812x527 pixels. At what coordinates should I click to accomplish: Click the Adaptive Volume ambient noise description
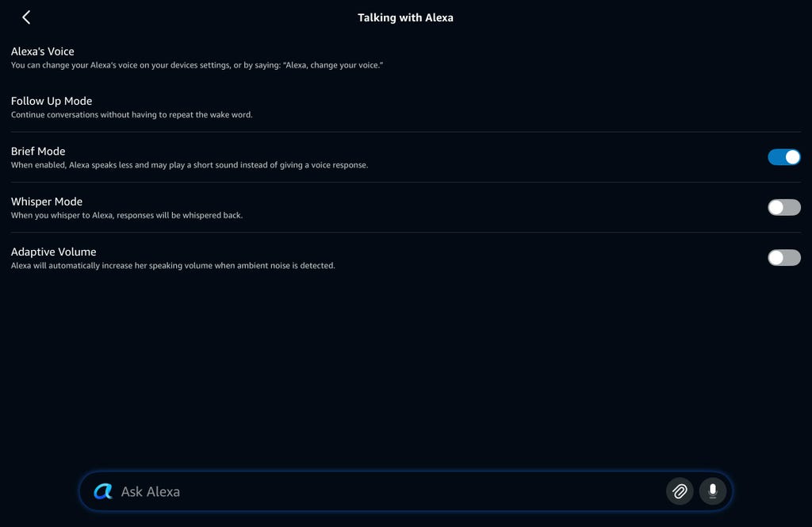pos(173,266)
